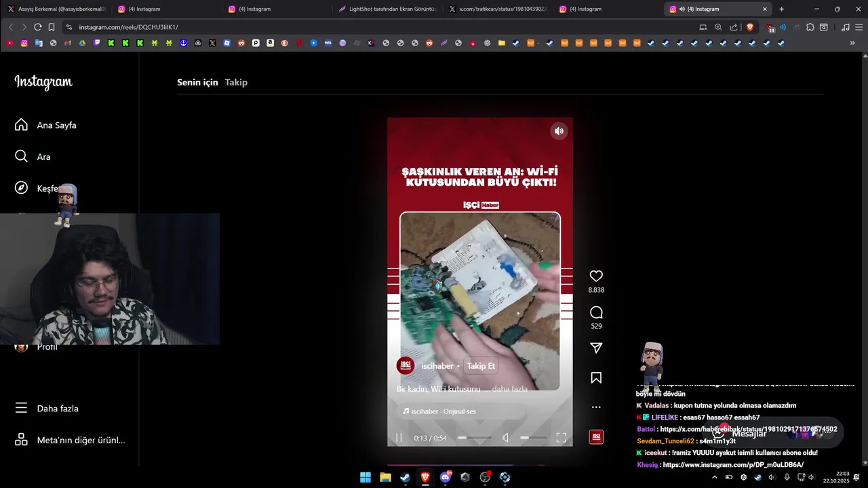Viewport: 868px width, 488px height.
Task: Open the Keşfet explore page
Action: pos(37,188)
